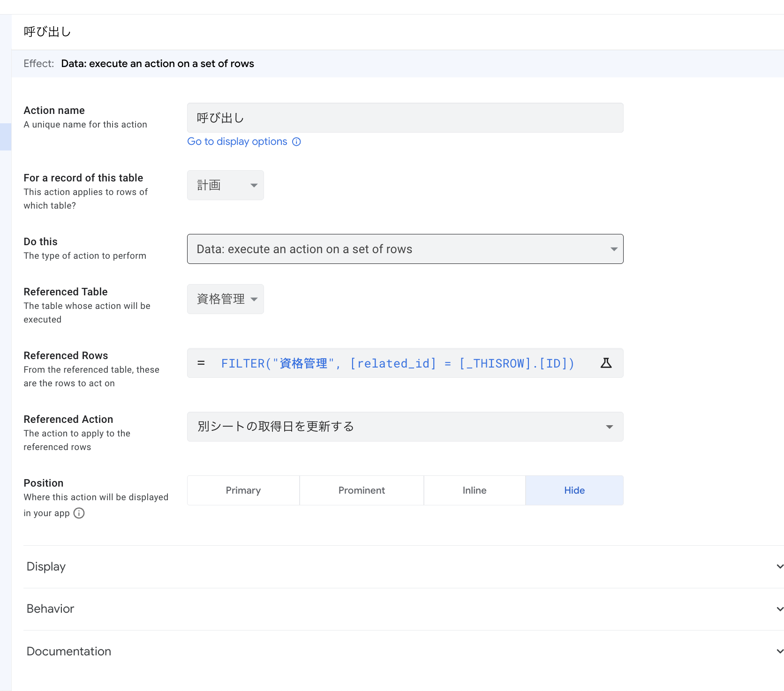Click the Action name text field
784x691 pixels.
coord(405,118)
